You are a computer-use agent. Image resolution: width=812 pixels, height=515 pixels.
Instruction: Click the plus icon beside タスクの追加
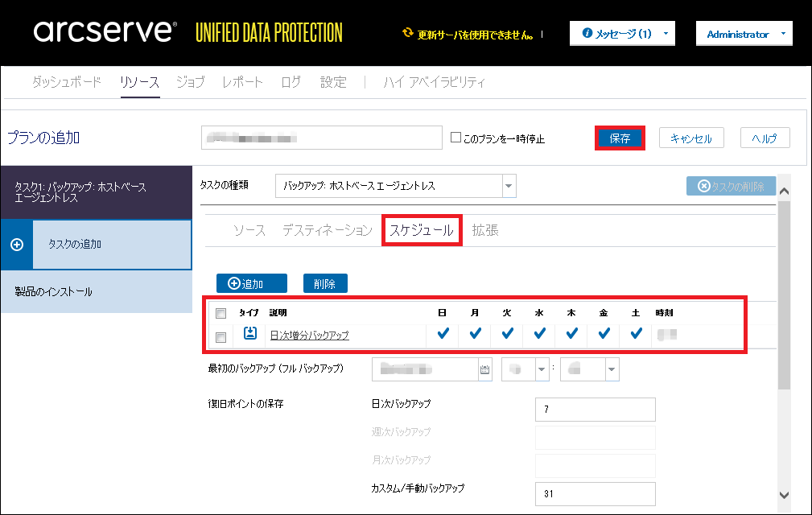tap(17, 245)
